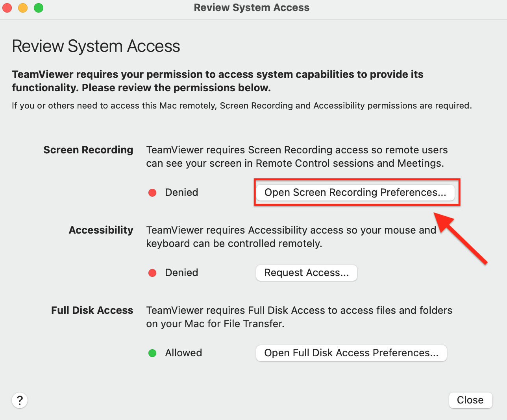
Task: Click the title bar window title
Action: (x=252, y=7)
